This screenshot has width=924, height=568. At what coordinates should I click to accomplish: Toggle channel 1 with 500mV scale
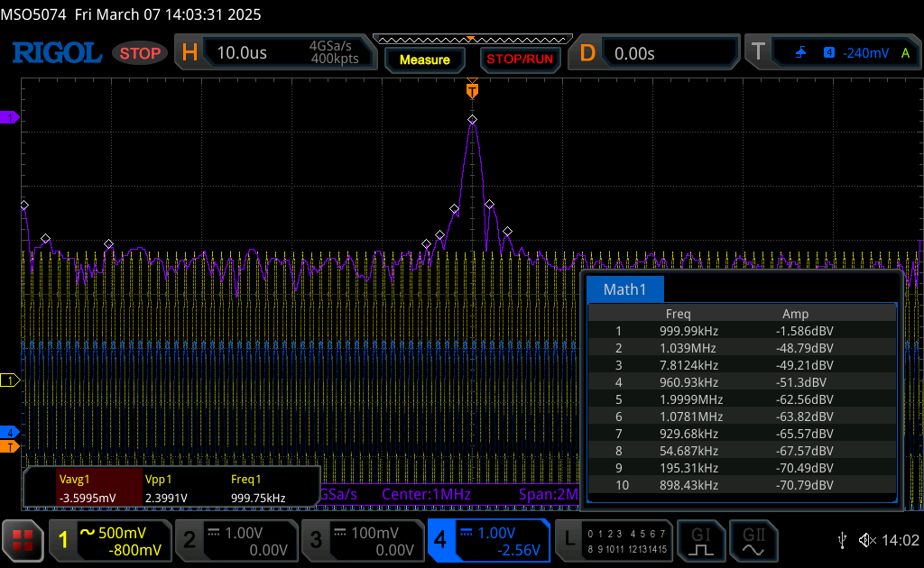(108, 541)
